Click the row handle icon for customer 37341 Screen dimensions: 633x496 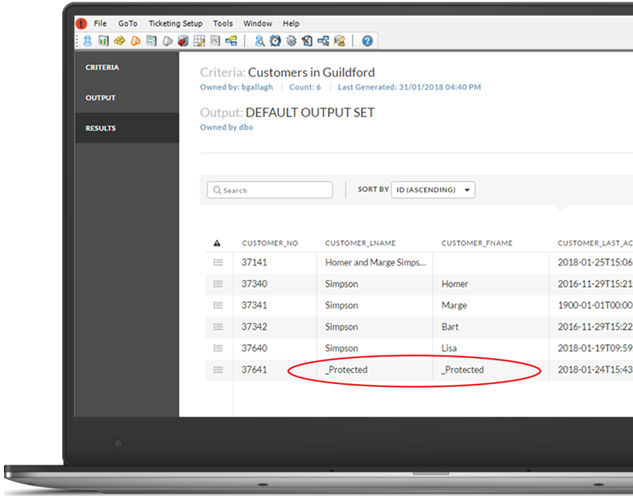218,305
